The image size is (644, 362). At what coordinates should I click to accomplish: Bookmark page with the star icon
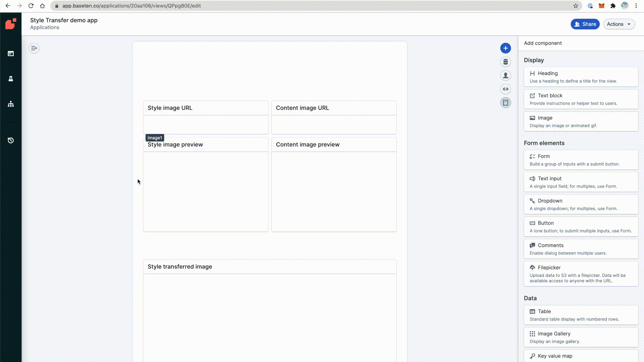576,6
